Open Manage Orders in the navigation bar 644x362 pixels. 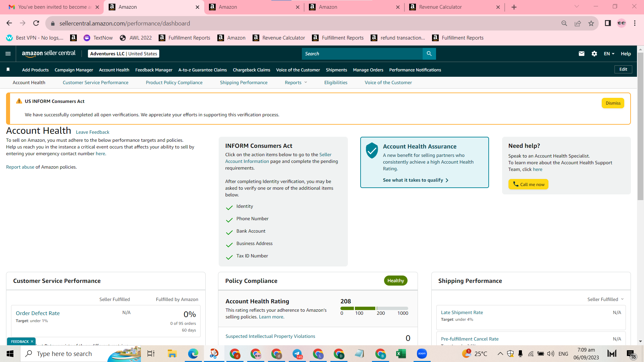tap(368, 70)
